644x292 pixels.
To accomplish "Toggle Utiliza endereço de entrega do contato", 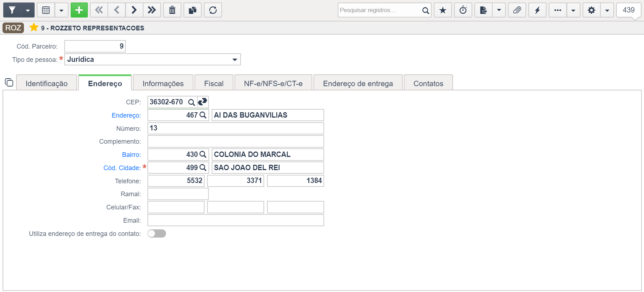I will click(x=157, y=233).
